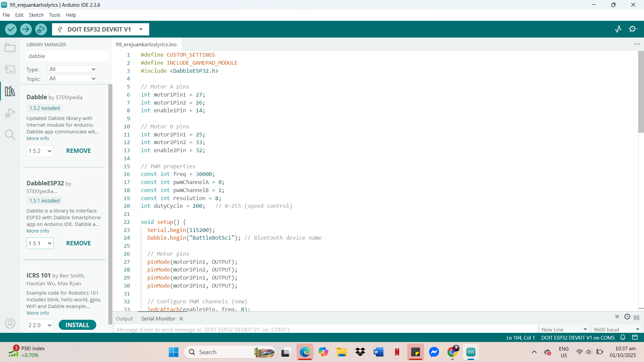Switch to the Output tab
Screen dimensions: 644x362
click(124, 319)
